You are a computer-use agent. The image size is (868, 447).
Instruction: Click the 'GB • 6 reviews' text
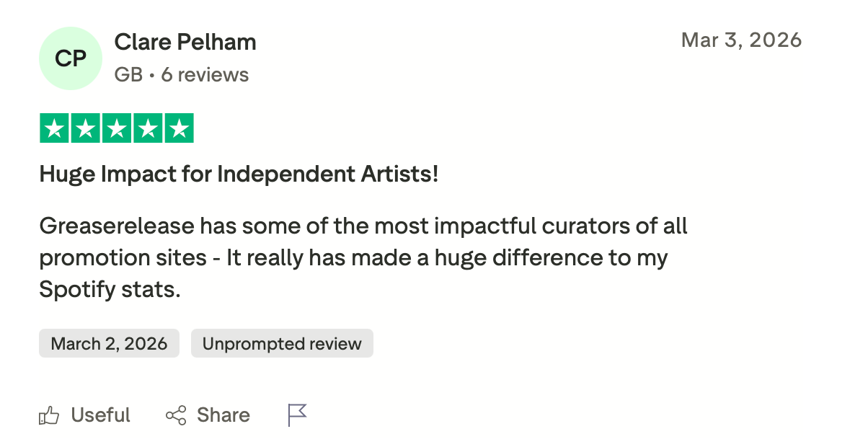click(181, 75)
